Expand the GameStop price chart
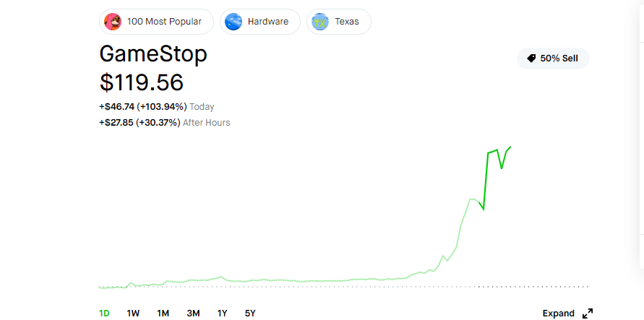The image size is (644, 320). (x=559, y=313)
